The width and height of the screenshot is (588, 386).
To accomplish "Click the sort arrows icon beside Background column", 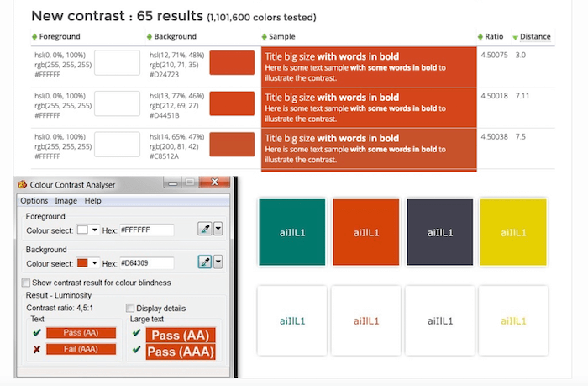I will tap(150, 37).
